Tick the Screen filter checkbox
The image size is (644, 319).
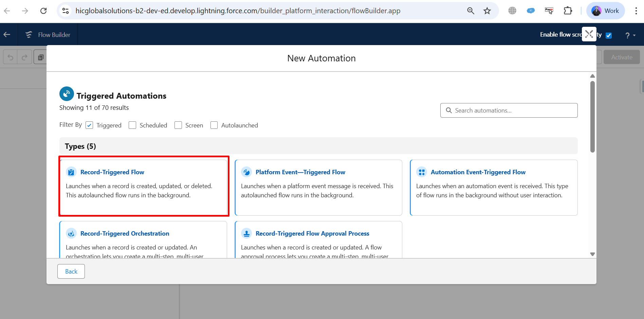[178, 125]
